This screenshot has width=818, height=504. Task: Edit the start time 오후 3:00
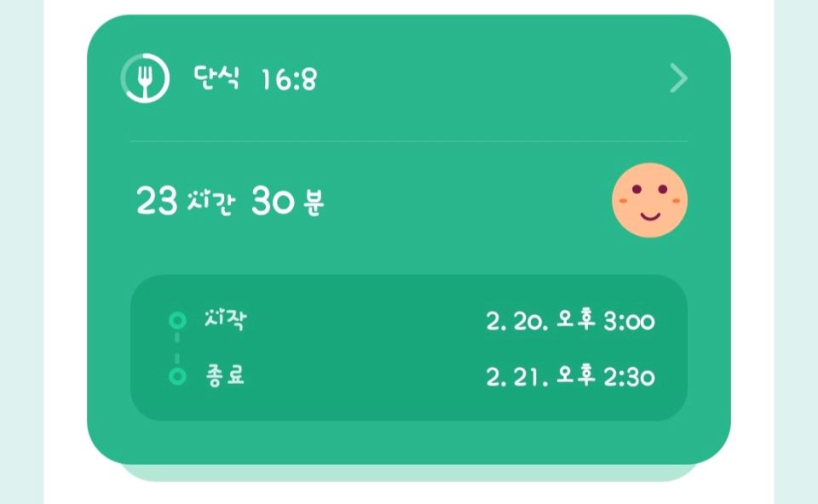click(x=605, y=322)
